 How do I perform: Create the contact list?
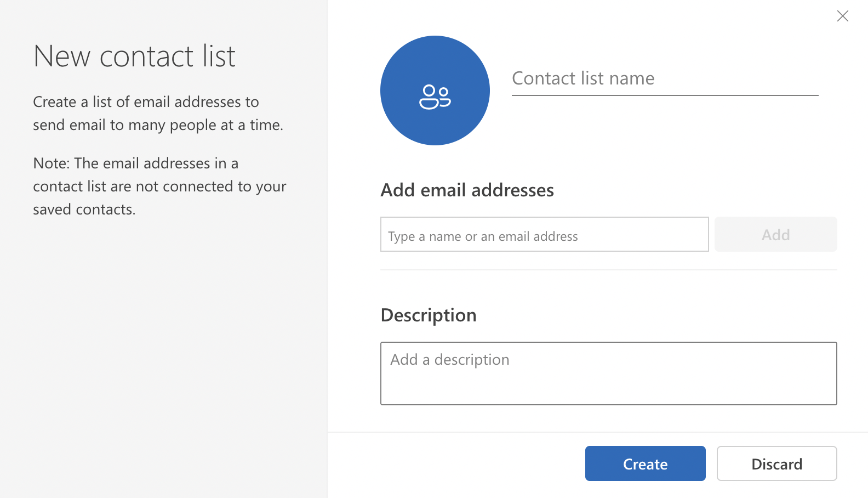pyautogui.click(x=645, y=463)
